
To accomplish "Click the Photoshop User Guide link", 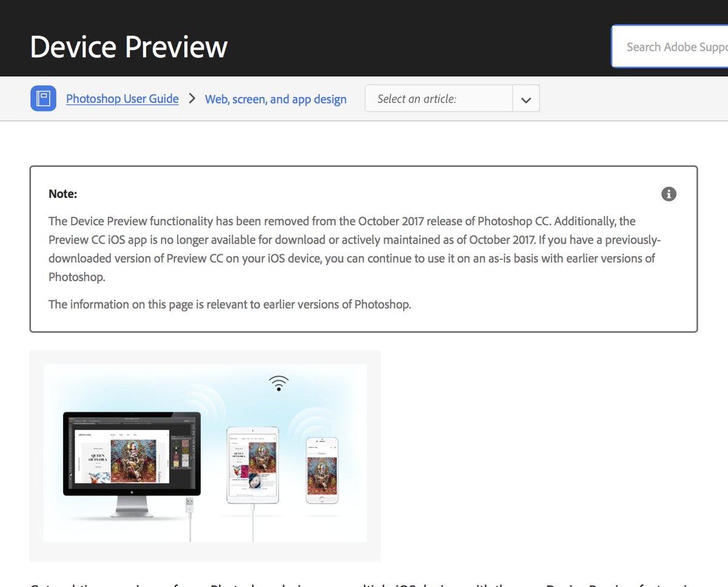I will 122,99.
